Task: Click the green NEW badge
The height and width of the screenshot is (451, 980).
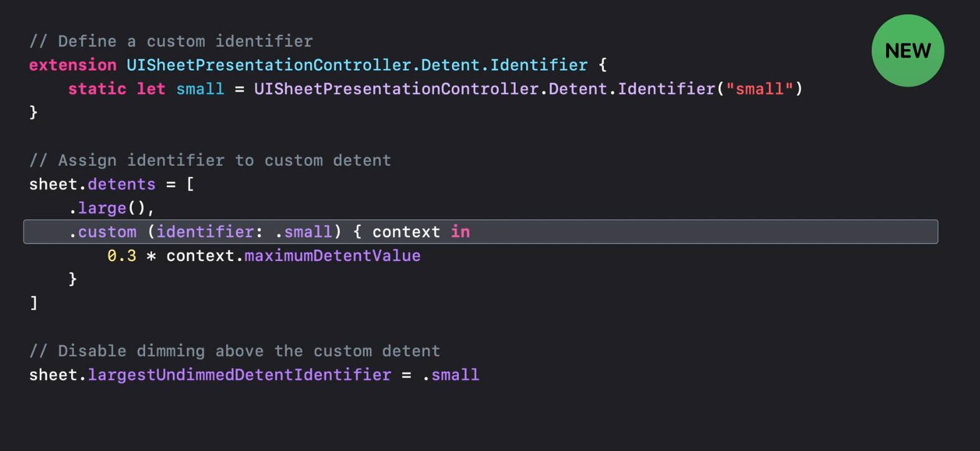Action: (908, 50)
